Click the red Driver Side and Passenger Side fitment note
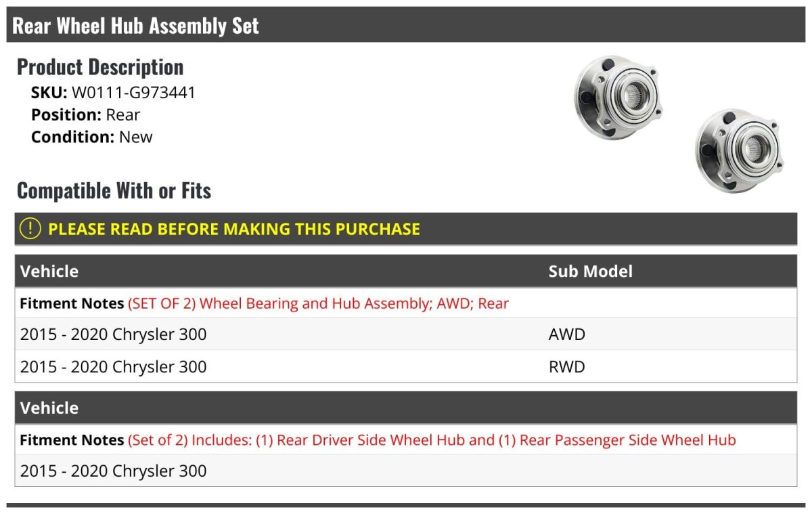 click(x=431, y=440)
